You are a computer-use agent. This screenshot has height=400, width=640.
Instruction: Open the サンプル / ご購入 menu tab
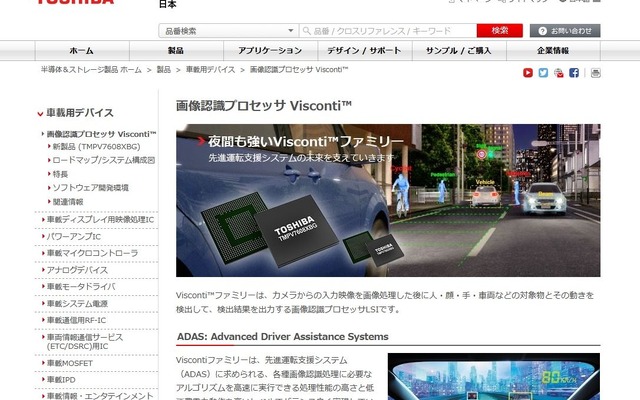pos(459,51)
